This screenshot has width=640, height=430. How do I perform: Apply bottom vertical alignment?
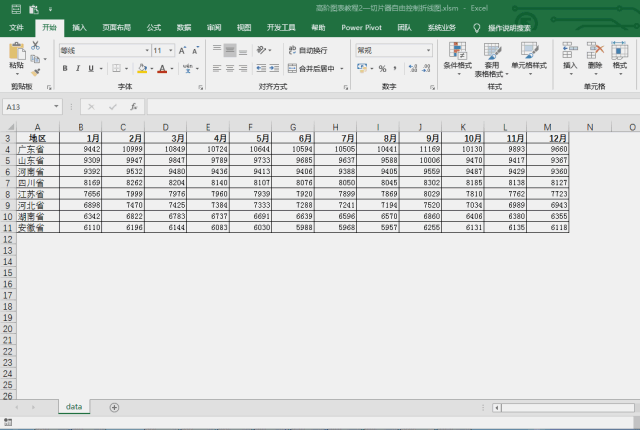pos(243,50)
